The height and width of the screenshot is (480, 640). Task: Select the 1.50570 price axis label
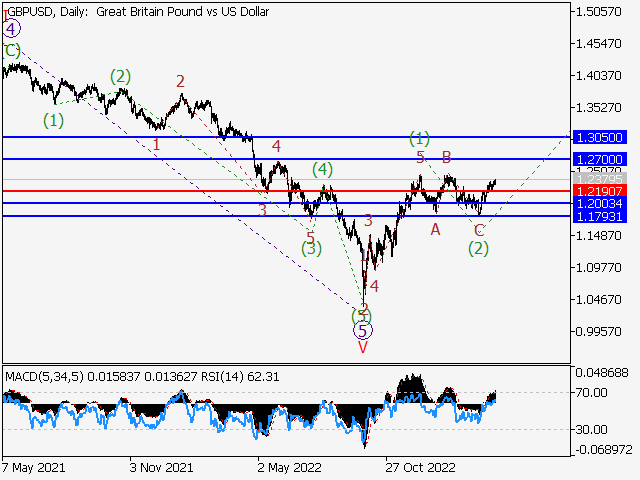coord(598,12)
